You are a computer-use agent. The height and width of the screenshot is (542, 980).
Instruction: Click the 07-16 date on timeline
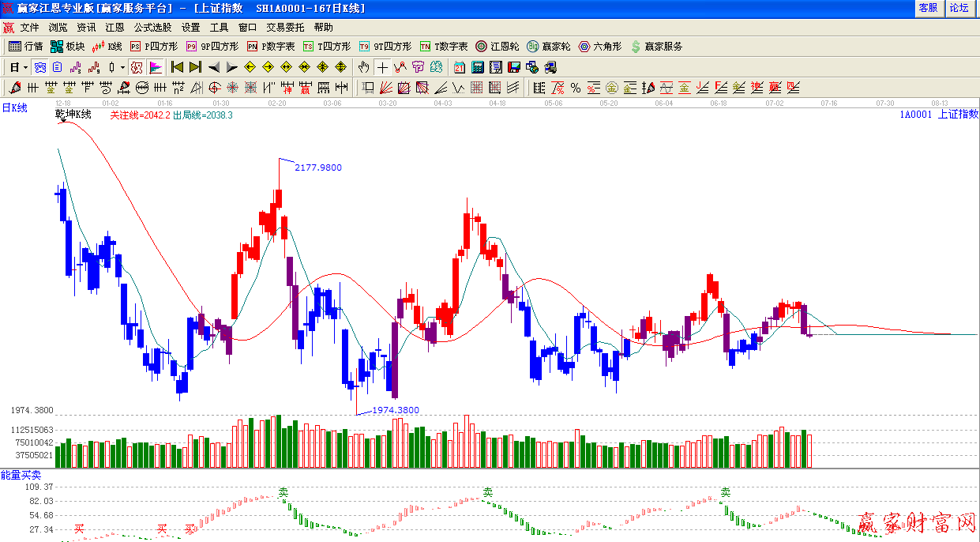(828, 104)
